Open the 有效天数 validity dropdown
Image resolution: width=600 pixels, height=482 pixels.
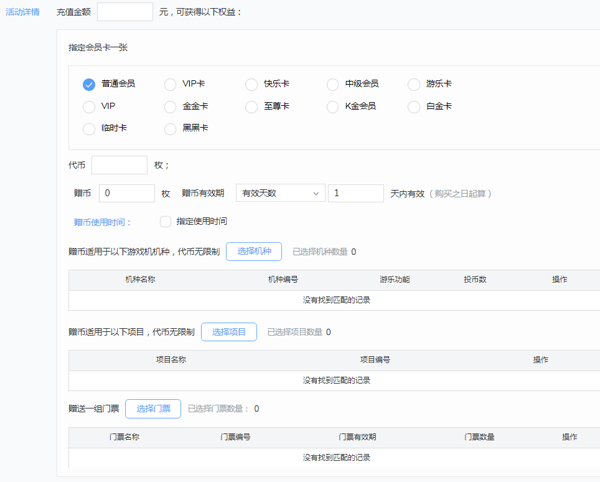pyautogui.click(x=280, y=193)
